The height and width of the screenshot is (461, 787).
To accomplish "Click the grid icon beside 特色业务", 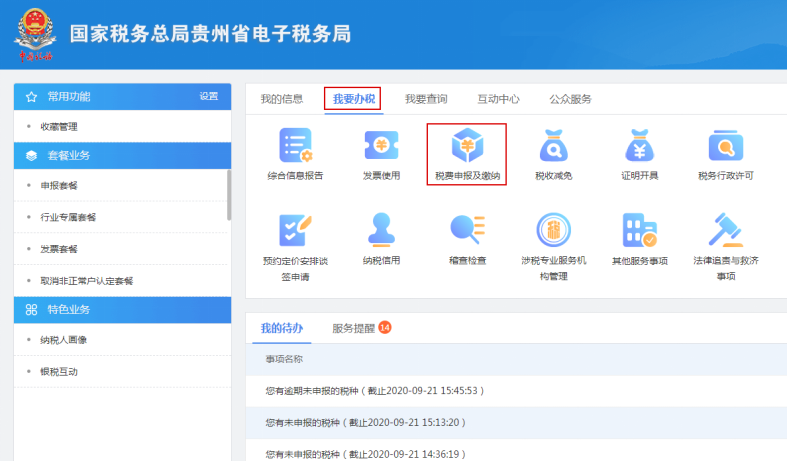I will [x=31, y=310].
